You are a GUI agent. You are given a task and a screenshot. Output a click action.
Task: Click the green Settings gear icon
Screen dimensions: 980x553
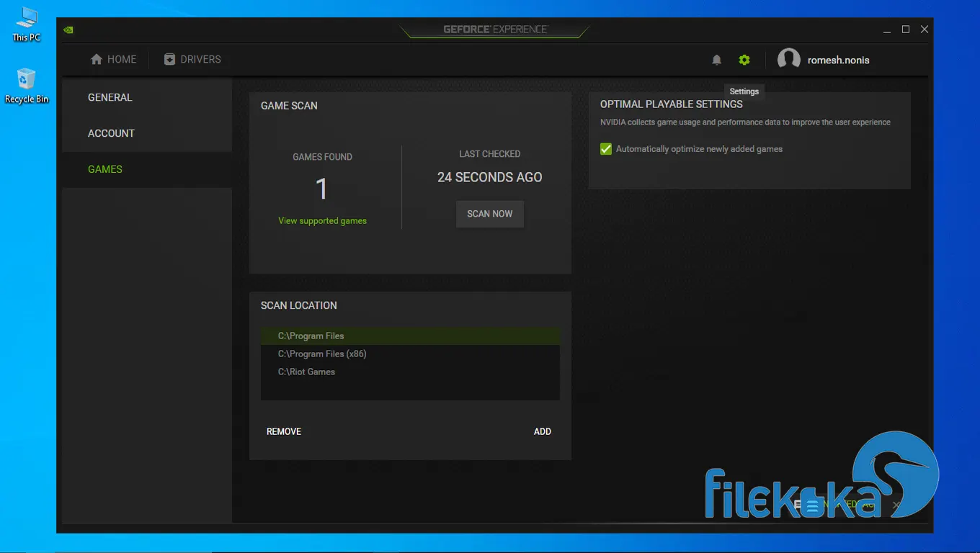click(744, 60)
